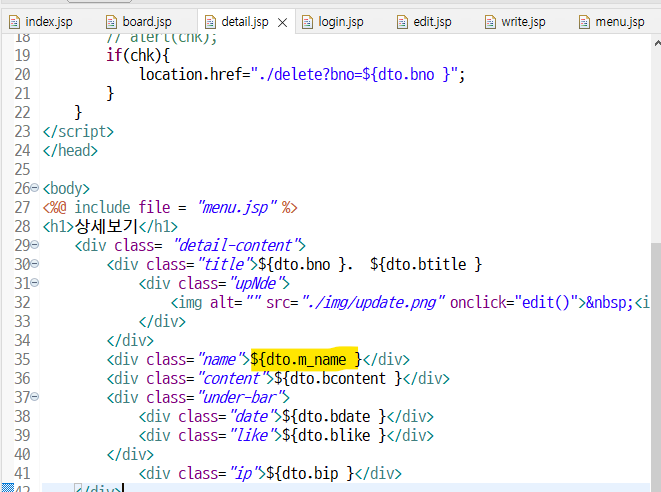Screen dimensions: 661x492
Task: Click the "./img/update.png" src value
Action: [x=373, y=302]
